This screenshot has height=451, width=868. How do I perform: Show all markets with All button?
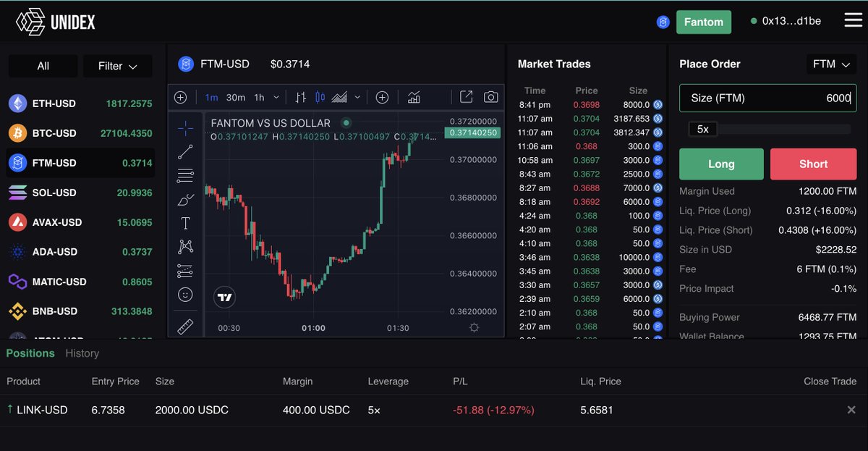(43, 66)
